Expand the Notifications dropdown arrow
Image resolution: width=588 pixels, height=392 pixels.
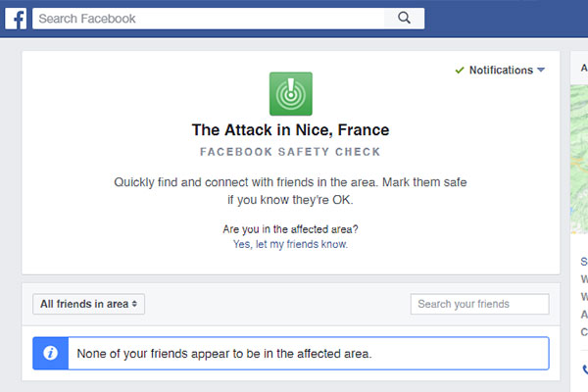(x=541, y=71)
